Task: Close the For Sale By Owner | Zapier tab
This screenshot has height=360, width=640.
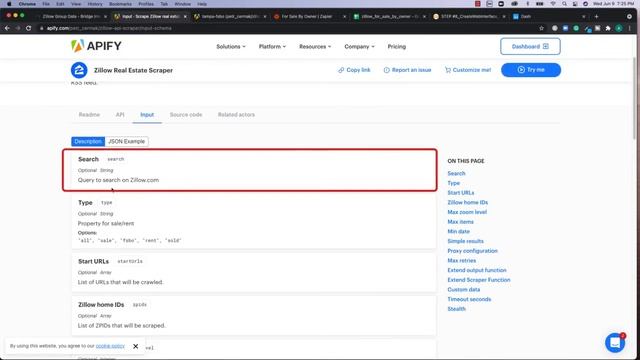Action: [x=344, y=16]
